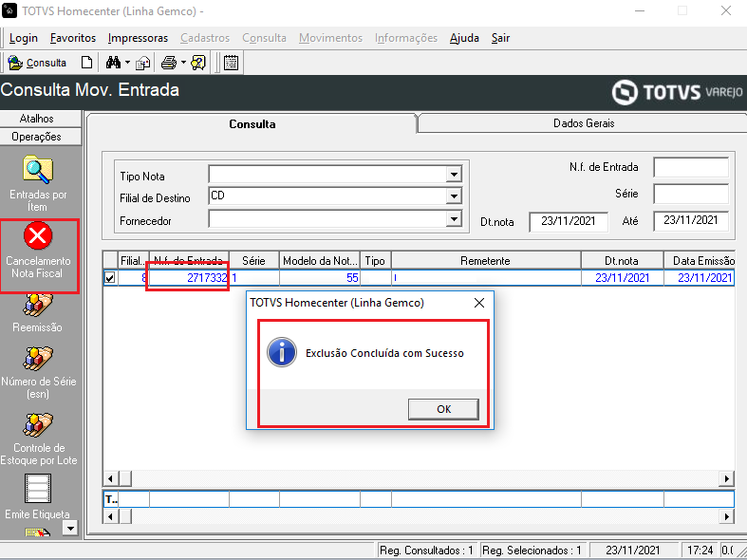Image resolution: width=747 pixels, height=560 pixels.
Task: Minimize the TOTVS Homecenter main window
Action: tap(640, 10)
